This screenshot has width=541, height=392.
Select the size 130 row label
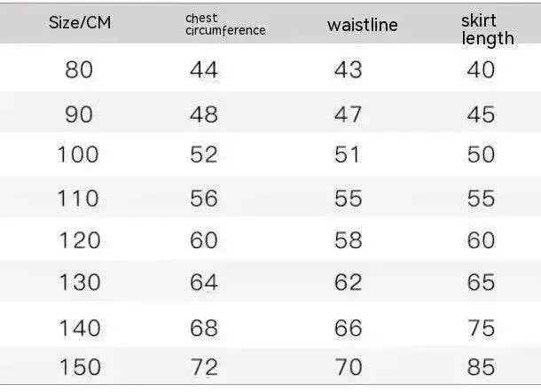(x=79, y=283)
